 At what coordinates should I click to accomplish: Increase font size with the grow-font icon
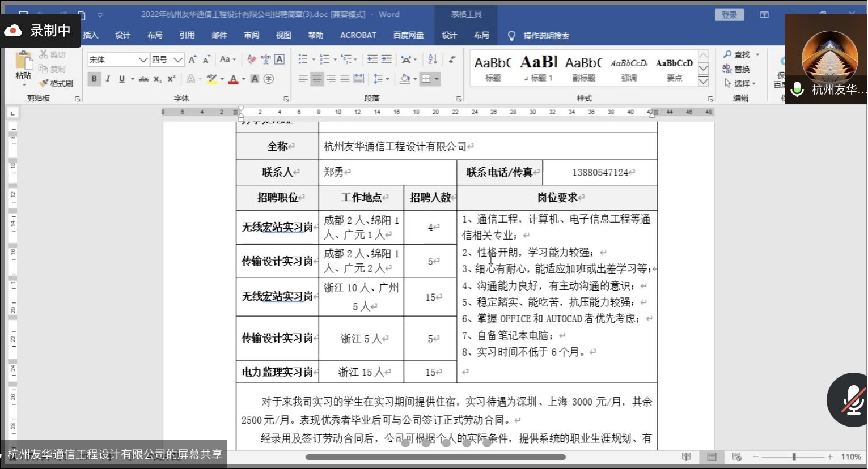(x=192, y=59)
